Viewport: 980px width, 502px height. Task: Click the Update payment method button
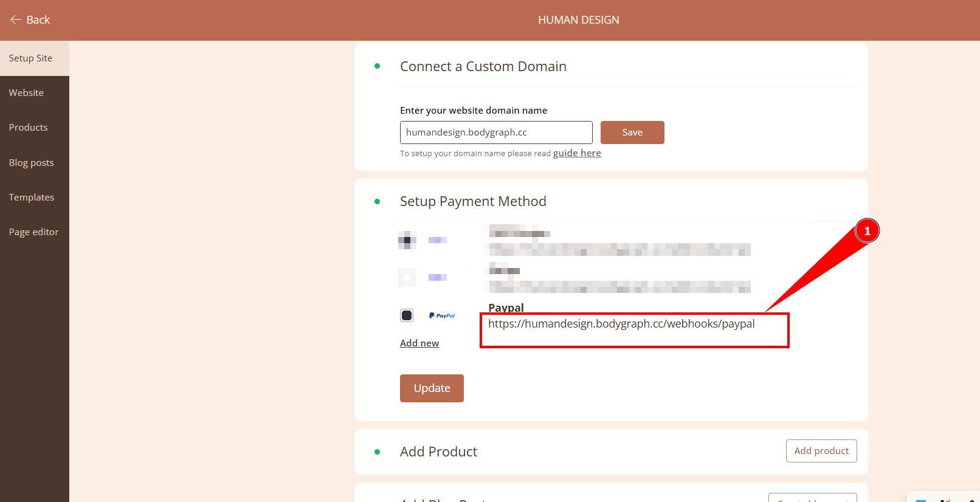coord(432,388)
